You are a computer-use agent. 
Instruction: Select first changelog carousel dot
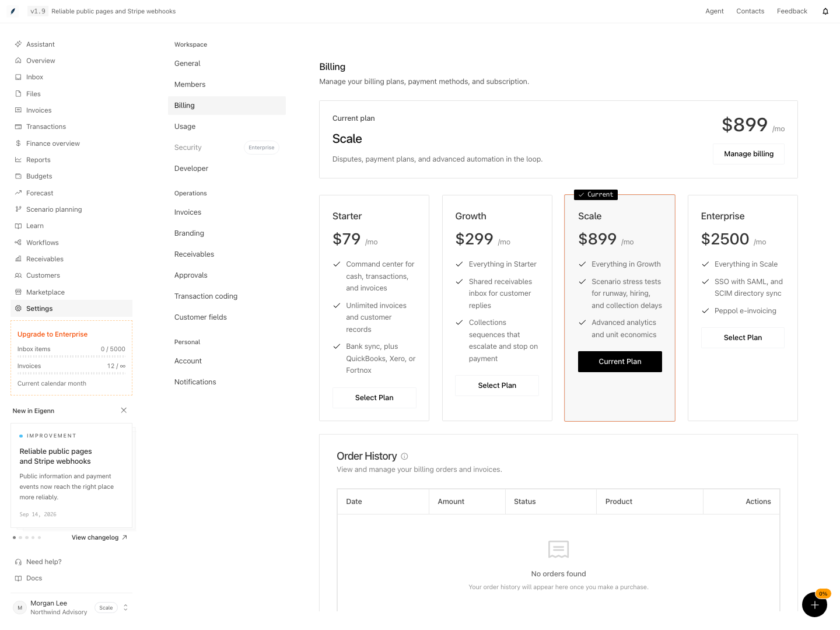14,537
